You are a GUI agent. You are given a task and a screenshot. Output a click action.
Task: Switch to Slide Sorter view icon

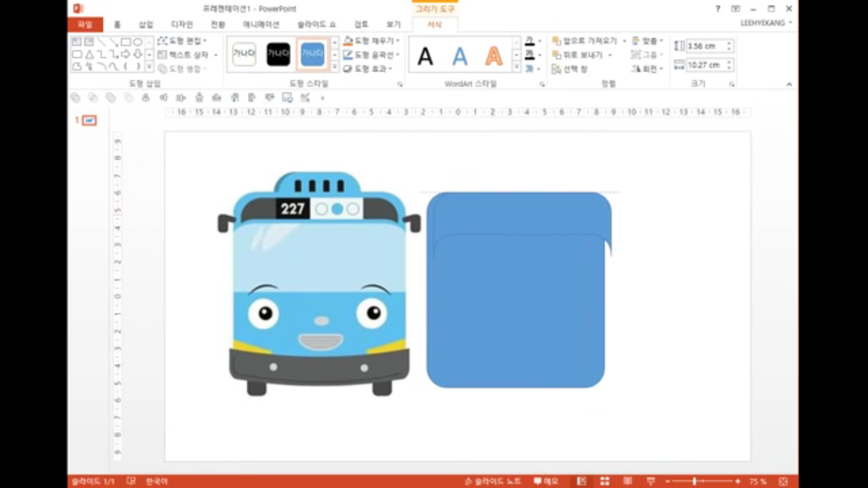click(605, 481)
